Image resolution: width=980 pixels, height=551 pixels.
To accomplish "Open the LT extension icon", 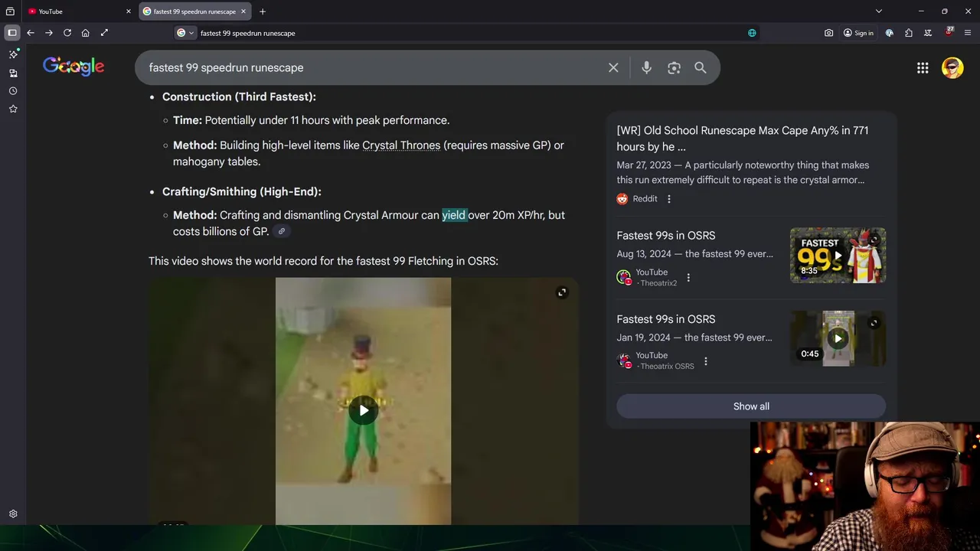I will [928, 33].
